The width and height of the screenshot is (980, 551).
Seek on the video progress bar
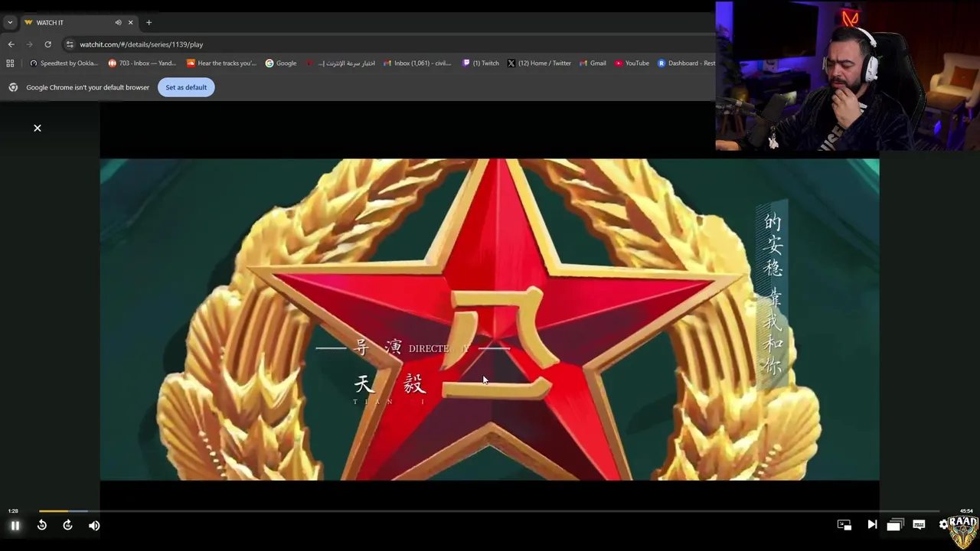point(490,510)
